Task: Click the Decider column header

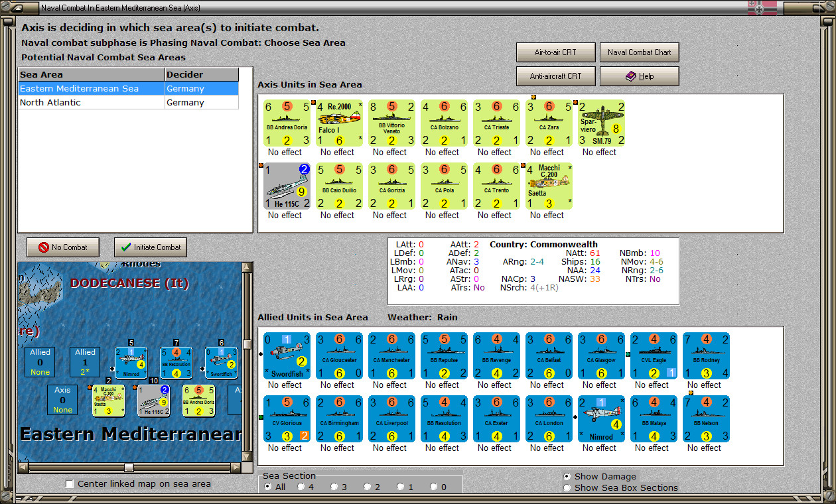Action: [x=202, y=75]
